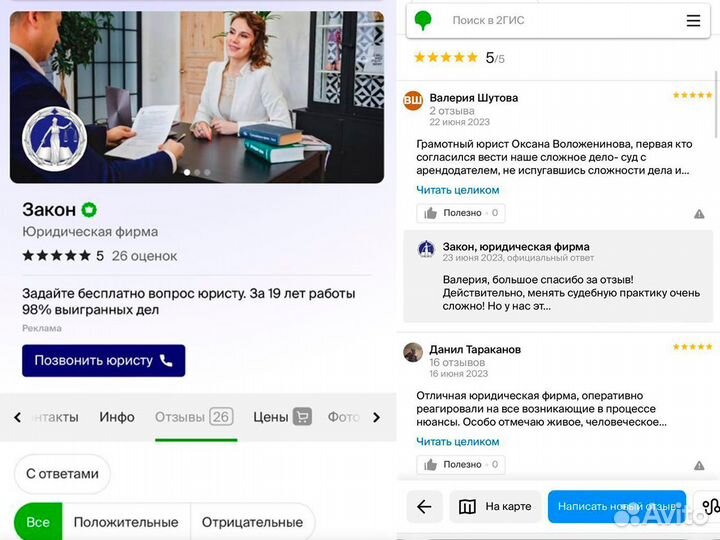Click the Задайте бесплатно вопрос юристу ad text
720x540 pixels.
point(189,301)
